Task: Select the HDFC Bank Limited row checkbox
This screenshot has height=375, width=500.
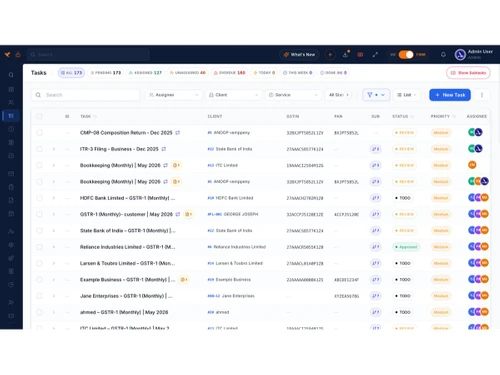Action: click(x=39, y=198)
